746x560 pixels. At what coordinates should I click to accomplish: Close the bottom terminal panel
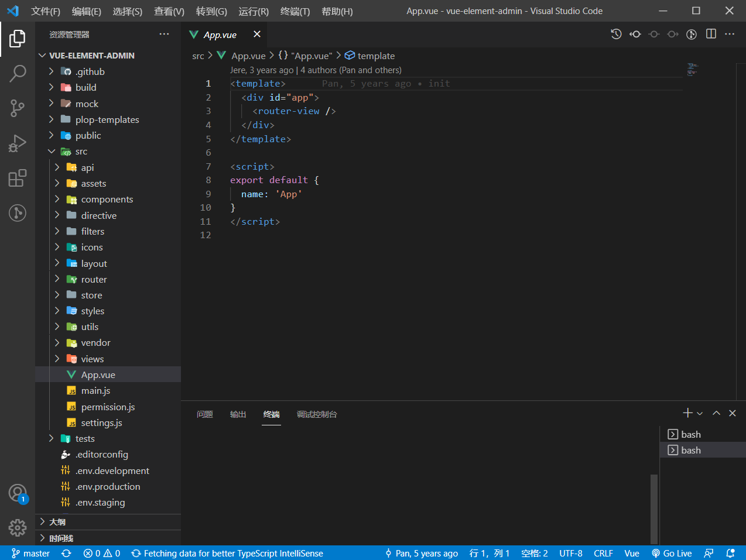pos(732,413)
